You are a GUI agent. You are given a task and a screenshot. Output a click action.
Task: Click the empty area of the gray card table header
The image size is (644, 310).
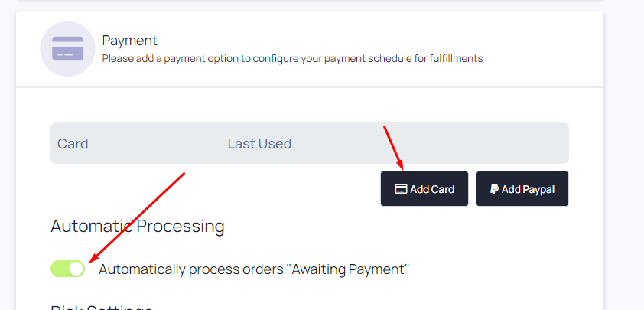(431, 143)
